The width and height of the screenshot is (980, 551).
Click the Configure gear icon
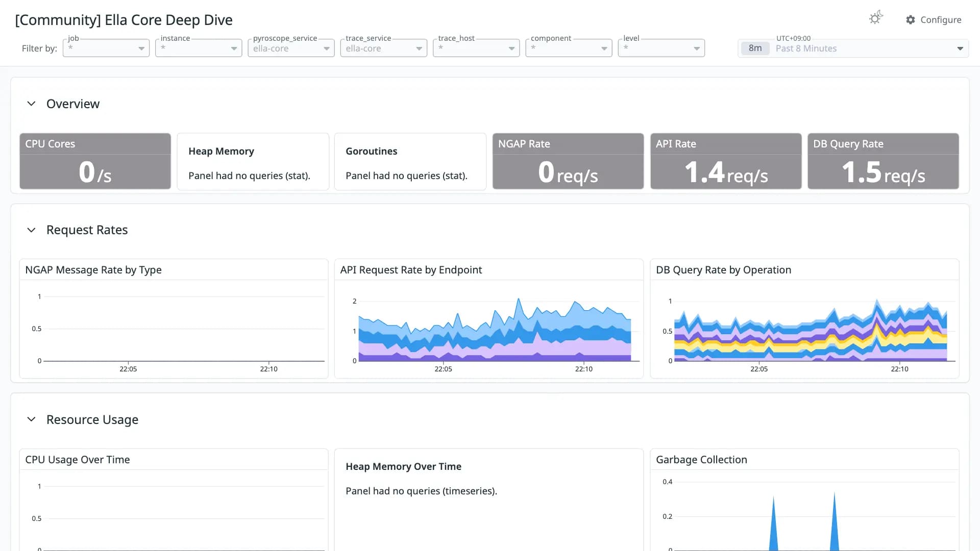pyautogui.click(x=911, y=20)
